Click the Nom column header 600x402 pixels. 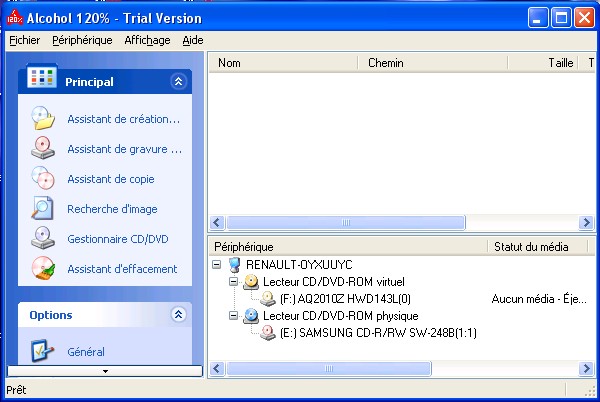click(283, 63)
